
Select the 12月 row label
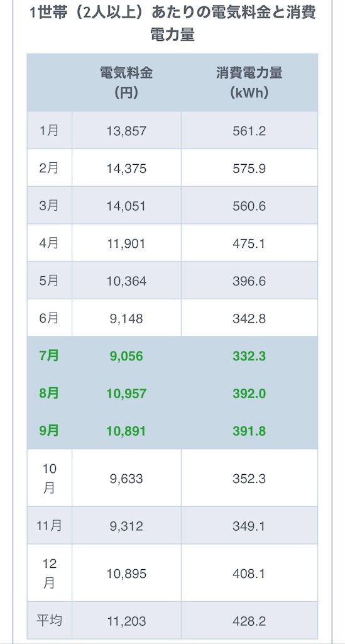49,573
